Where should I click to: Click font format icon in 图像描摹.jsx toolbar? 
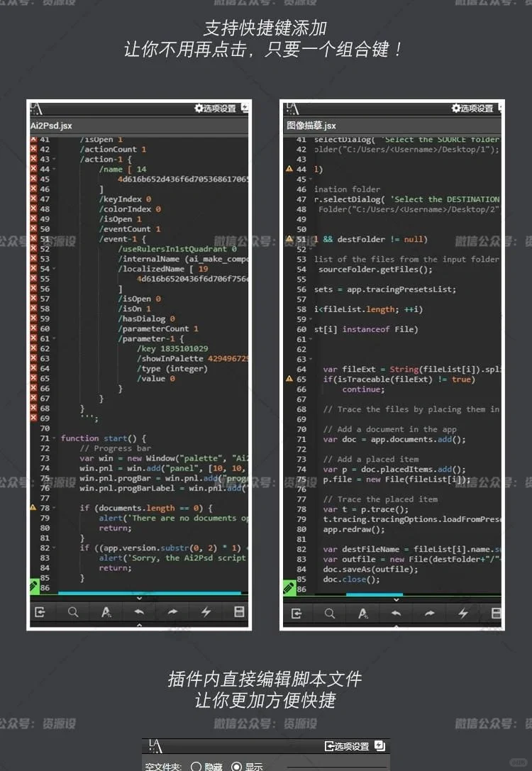coord(363,613)
